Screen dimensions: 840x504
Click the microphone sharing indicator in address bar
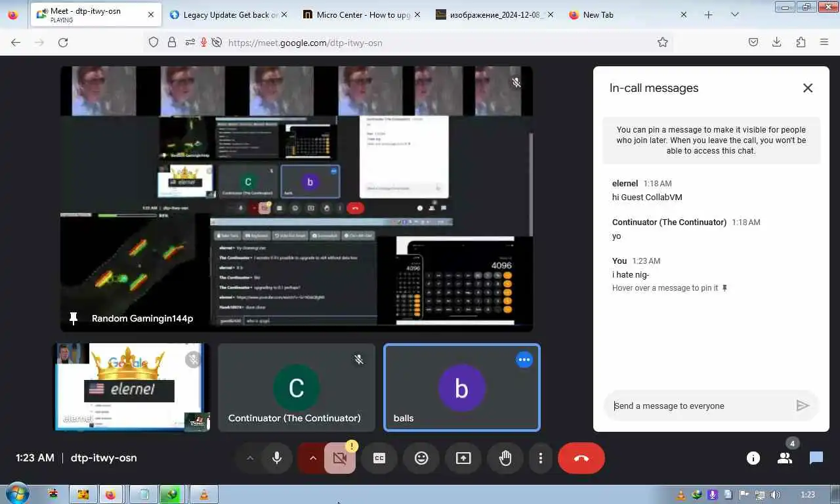pyautogui.click(x=203, y=42)
